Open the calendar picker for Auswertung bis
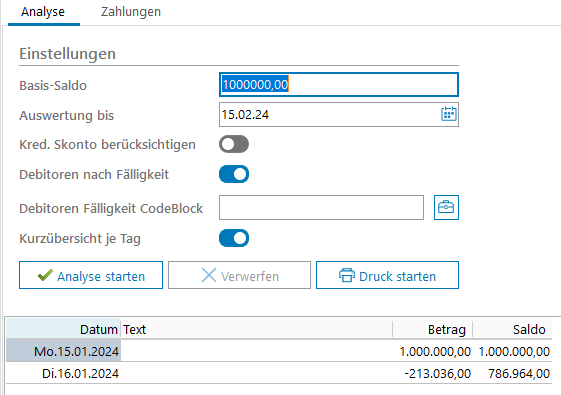 point(448,114)
